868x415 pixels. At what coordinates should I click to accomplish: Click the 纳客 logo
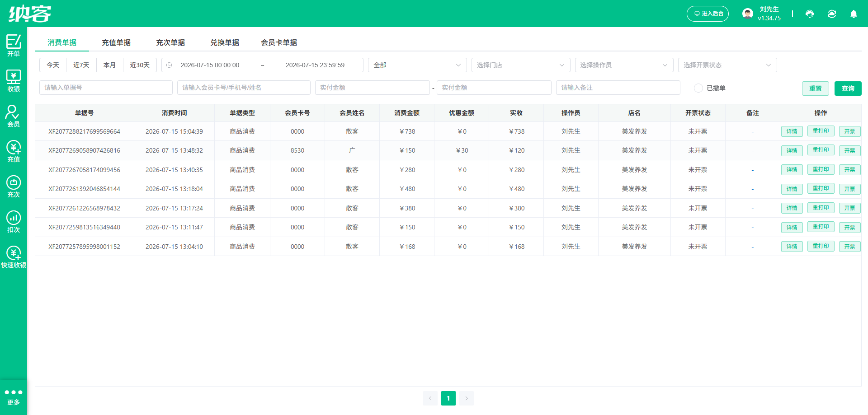point(30,14)
